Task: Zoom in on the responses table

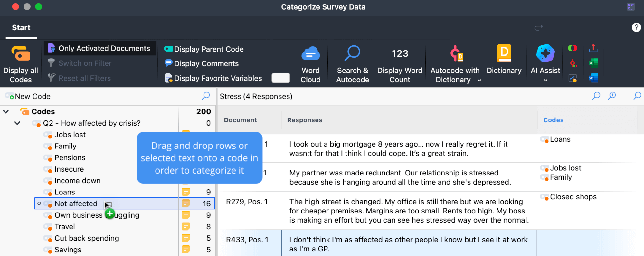Action: pos(612,96)
